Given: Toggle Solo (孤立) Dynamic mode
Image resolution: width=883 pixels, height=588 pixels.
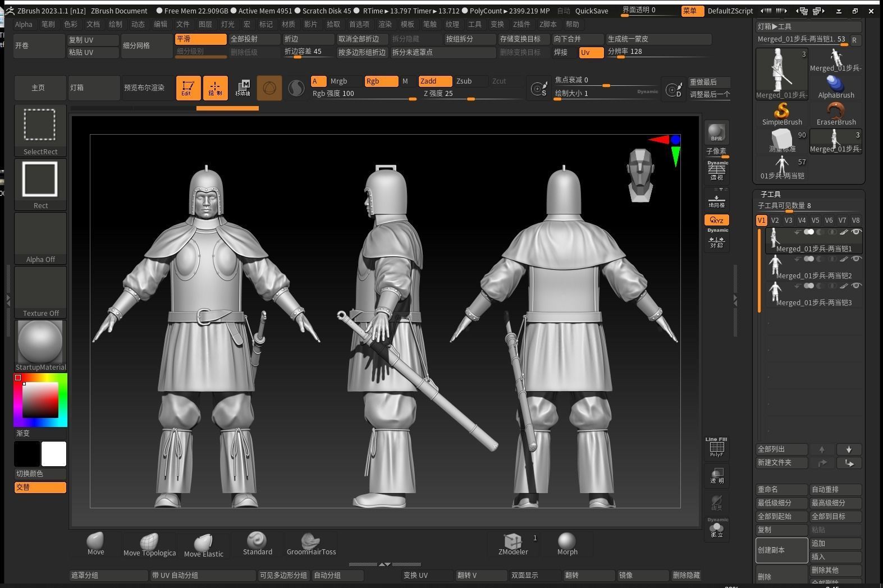Looking at the screenshot, I should 717,529.
